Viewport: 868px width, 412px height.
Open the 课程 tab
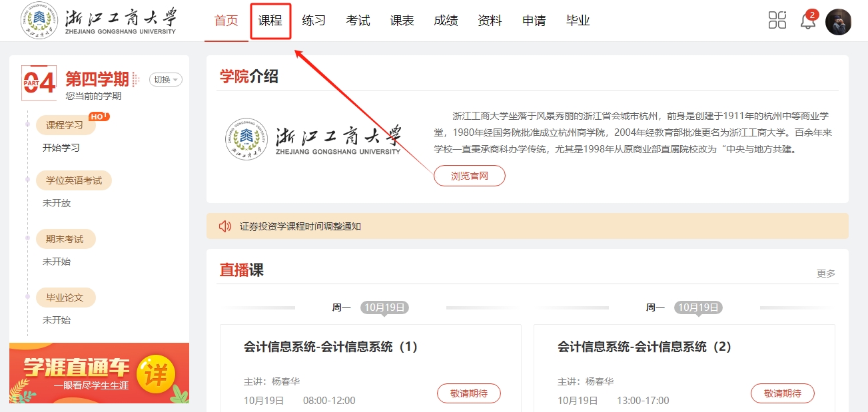[x=270, y=21]
